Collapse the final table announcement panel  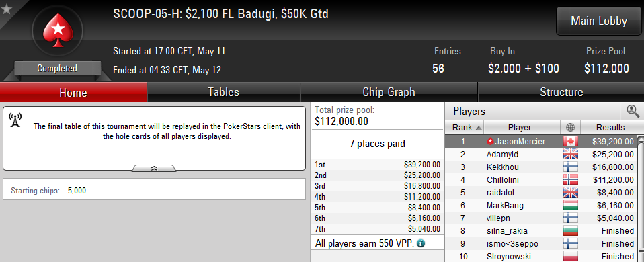(154, 168)
